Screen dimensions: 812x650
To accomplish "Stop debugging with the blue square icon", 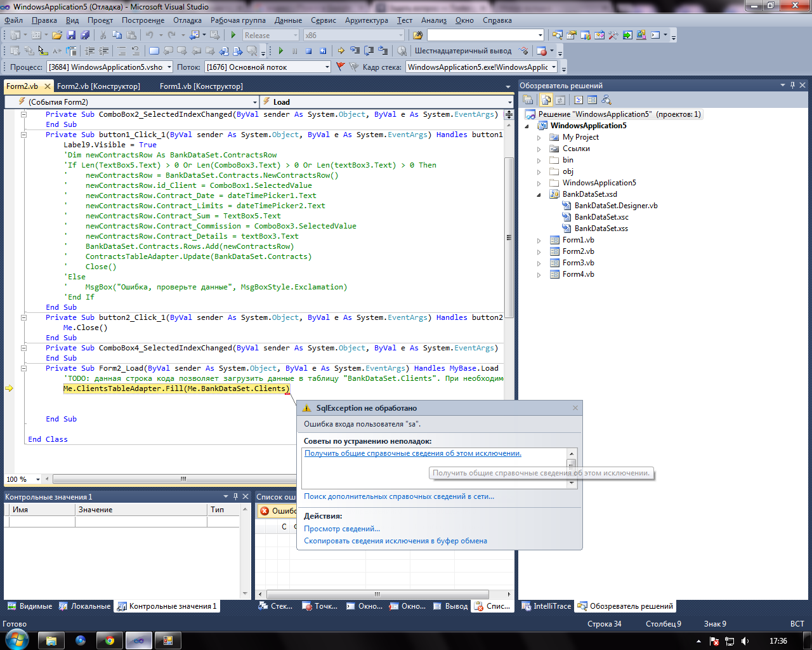I will click(308, 51).
